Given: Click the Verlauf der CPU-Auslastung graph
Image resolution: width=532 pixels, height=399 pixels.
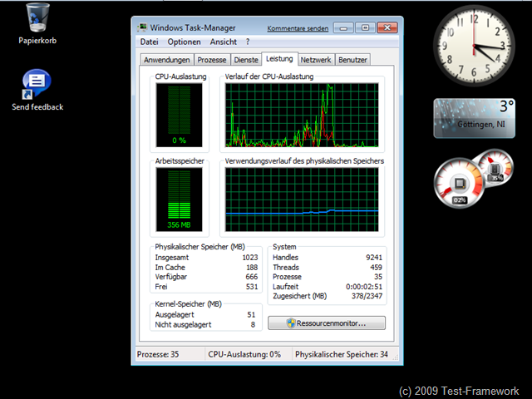Looking at the screenshot, I should click(x=302, y=115).
